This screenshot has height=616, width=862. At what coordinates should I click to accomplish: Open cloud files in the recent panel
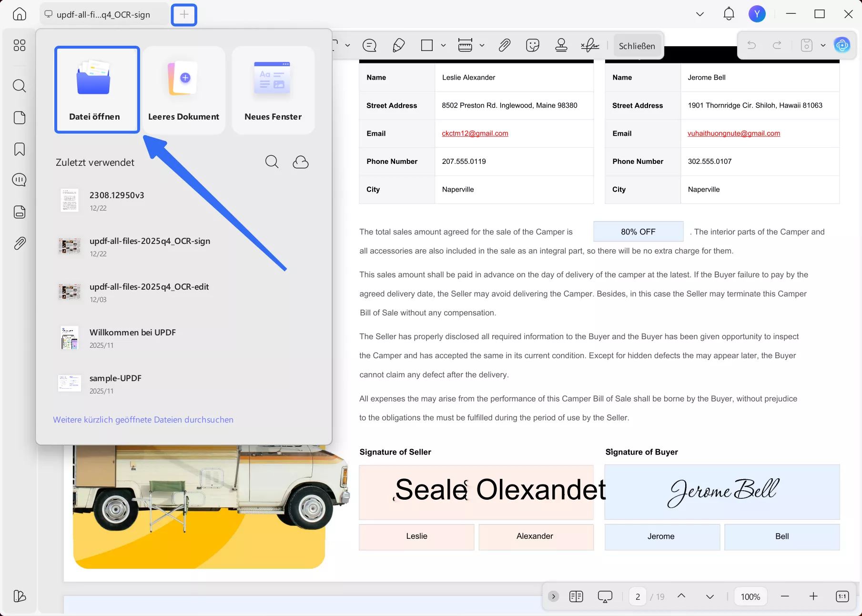tap(301, 162)
